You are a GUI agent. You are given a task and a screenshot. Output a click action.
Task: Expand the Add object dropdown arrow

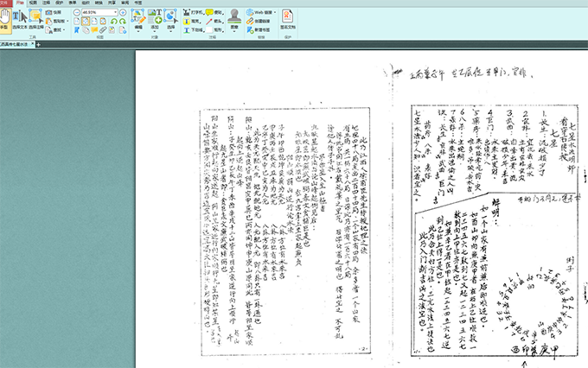(x=155, y=31)
